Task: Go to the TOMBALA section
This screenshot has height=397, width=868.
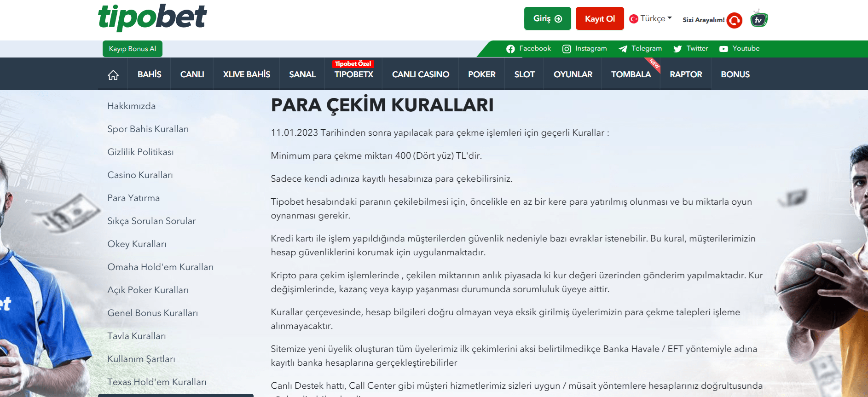Action: tap(631, 75)
